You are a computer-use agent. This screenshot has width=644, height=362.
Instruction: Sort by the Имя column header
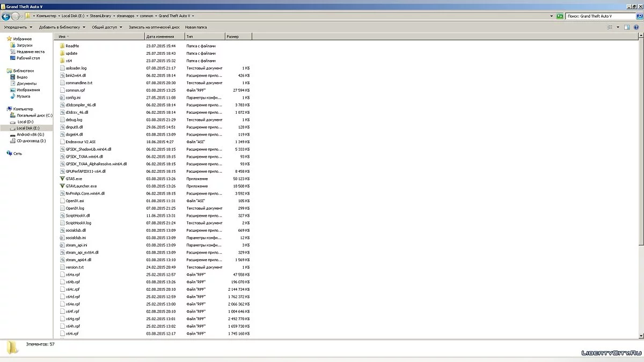tap(99, 36)
